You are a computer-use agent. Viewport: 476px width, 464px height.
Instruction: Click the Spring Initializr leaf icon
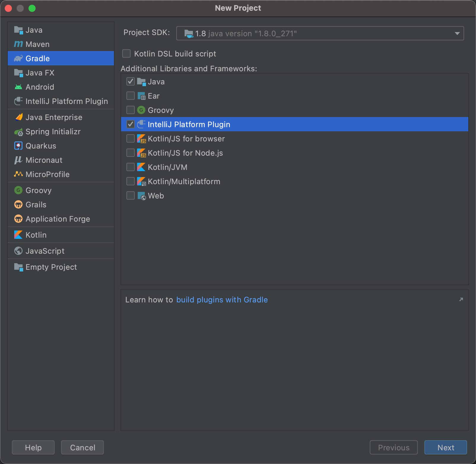click(x=18, y=132)
